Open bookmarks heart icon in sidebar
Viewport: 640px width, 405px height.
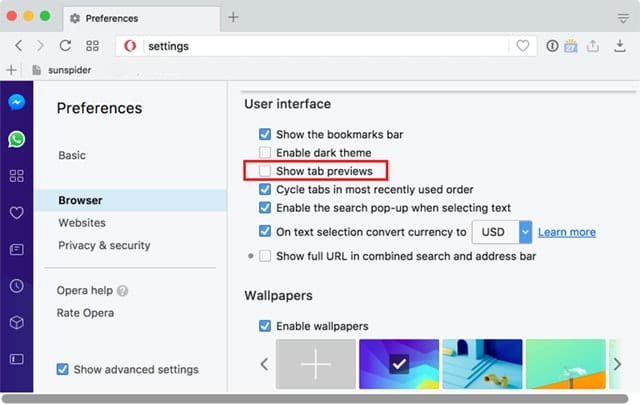pos(16,212)
